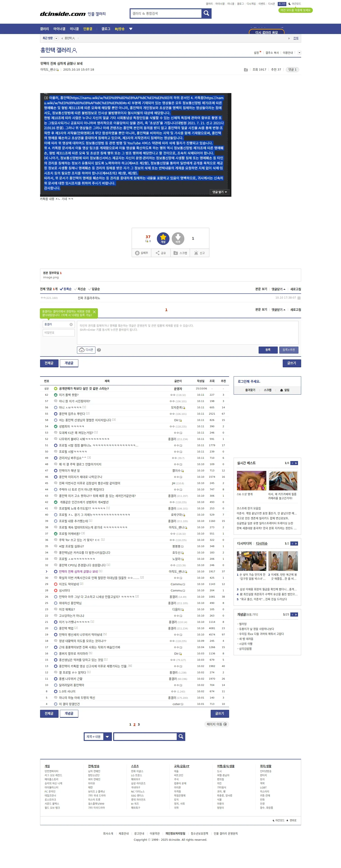The height and width of the screenshot is (868, 341).
Task: Collapse comments with upper 댓글닫기
Action: point(278,289)
